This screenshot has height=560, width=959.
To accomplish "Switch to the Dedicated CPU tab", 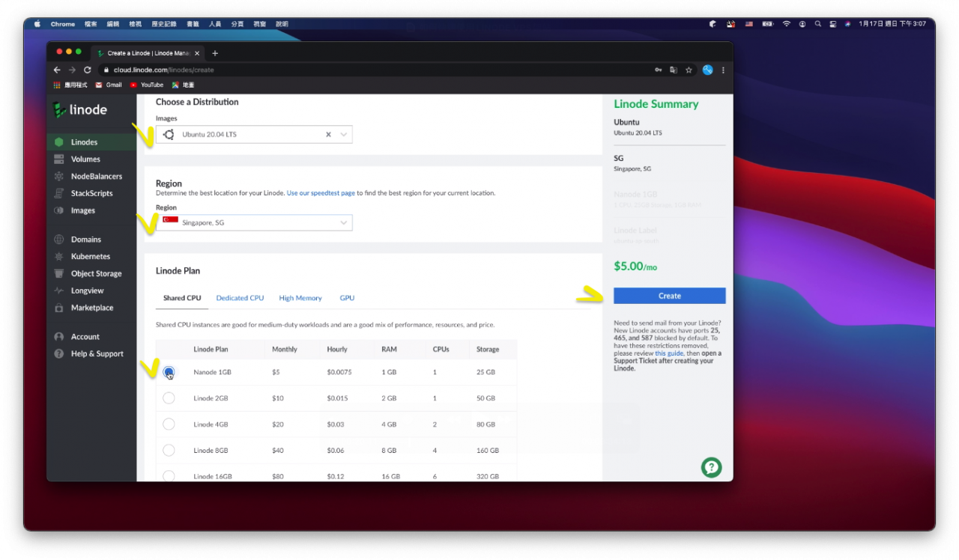I will 240,298.
